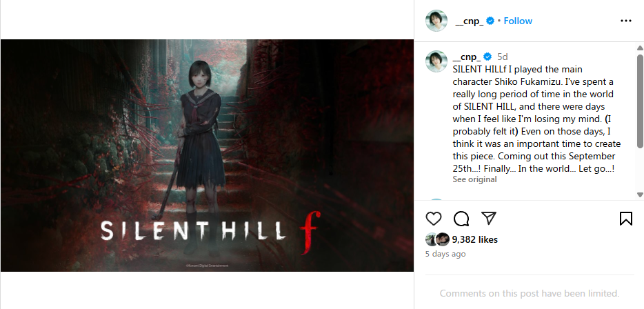The width and height of the screenshot is (644, 309).
Task: Follow the __cnp_ account
Action: coord(518,21)
